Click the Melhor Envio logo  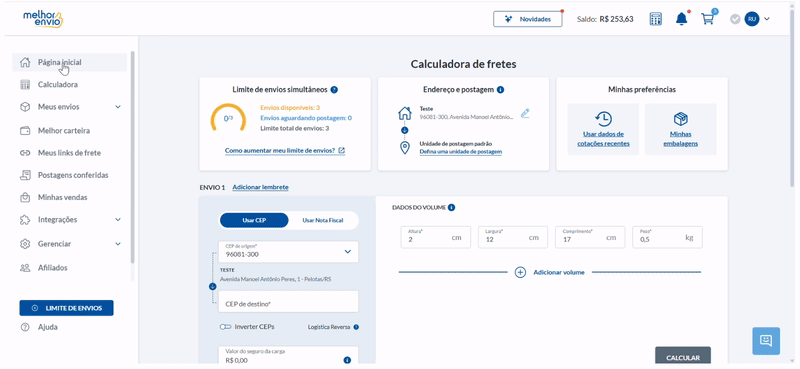(43, 19)
